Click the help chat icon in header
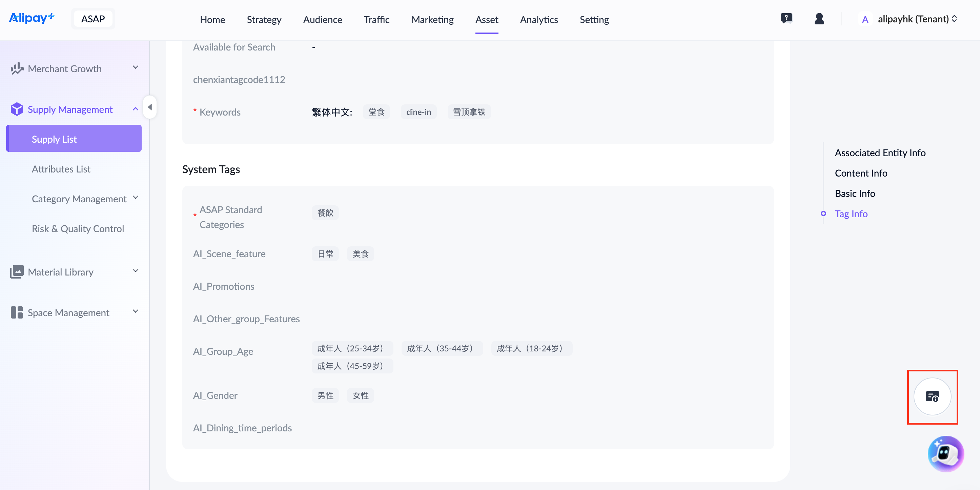The image size is (980, 490). tap(786, 18)
